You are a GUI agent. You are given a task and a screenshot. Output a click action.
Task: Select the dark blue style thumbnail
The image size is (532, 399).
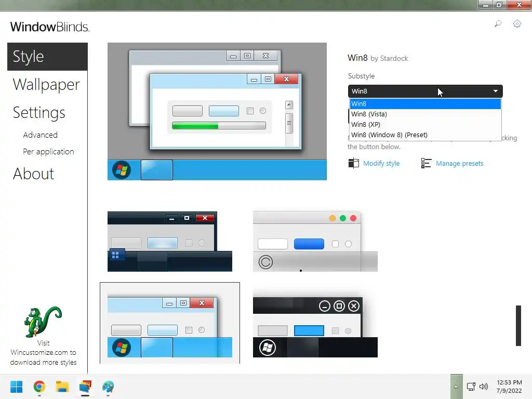tap(170, 242)
